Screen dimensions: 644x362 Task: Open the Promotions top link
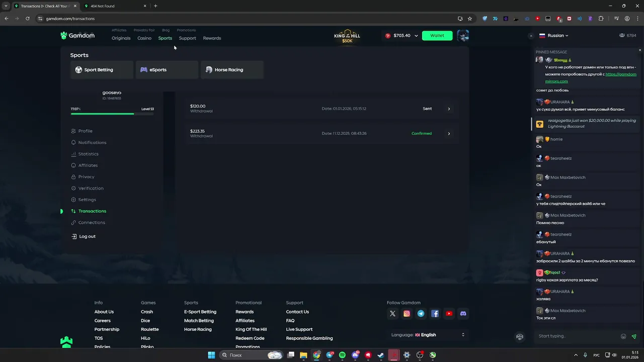(186, 30)
